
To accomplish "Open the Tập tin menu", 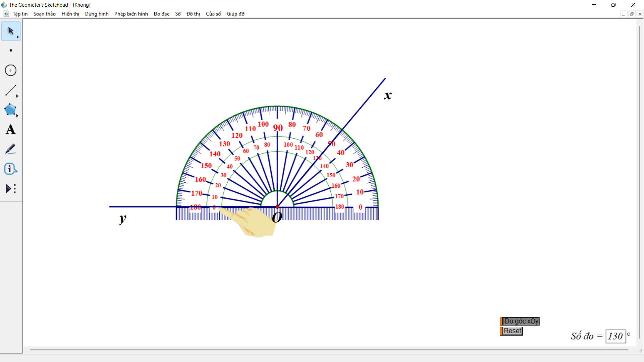I will click(x=20, y=14).
